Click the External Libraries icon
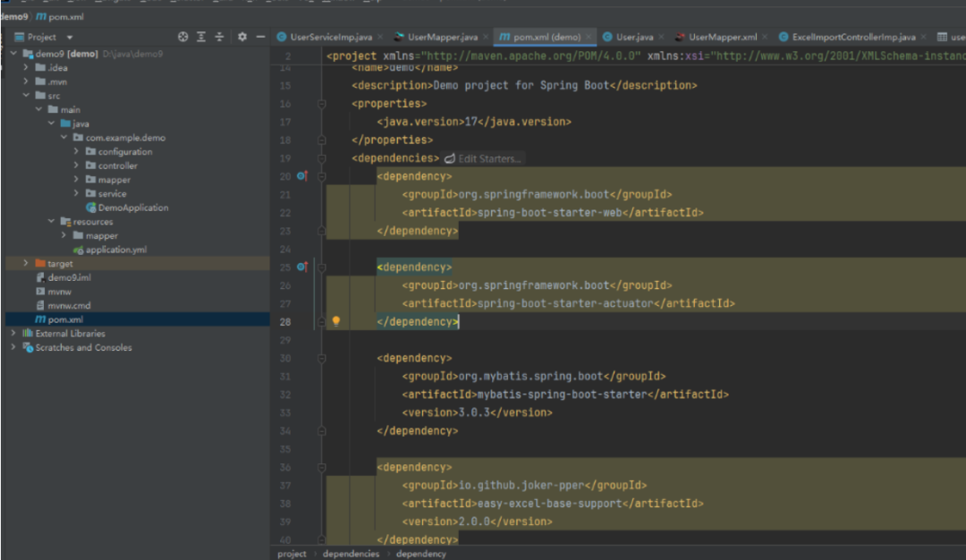Viewport: 966px width, 560px height. coord(28,334)
